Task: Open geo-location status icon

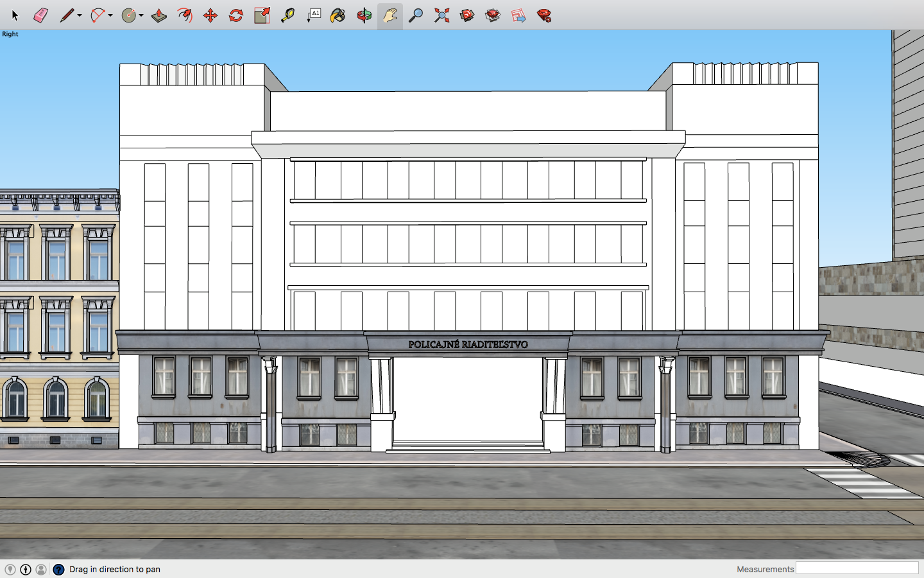Action: (x=10, y=570)
